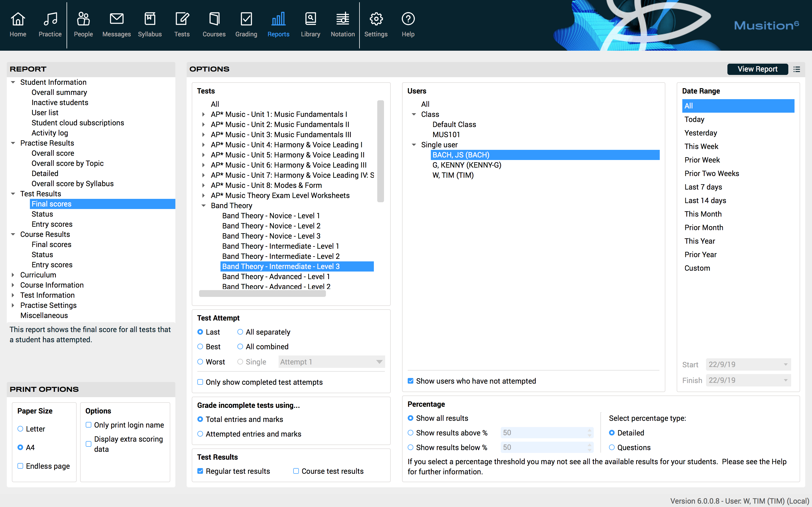Collapse the Band Theory test group
The height and width of the screenshot is (507, 812).
203,206
